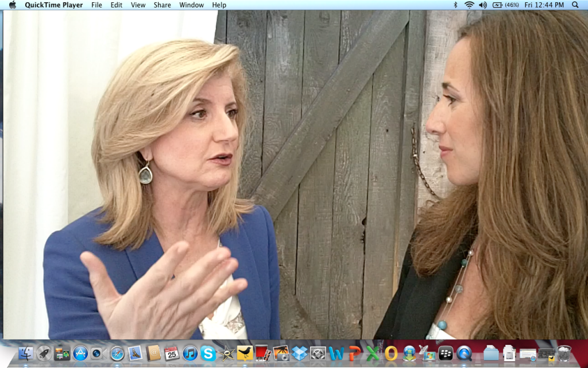Open the Address Book icon

[153, 354]
